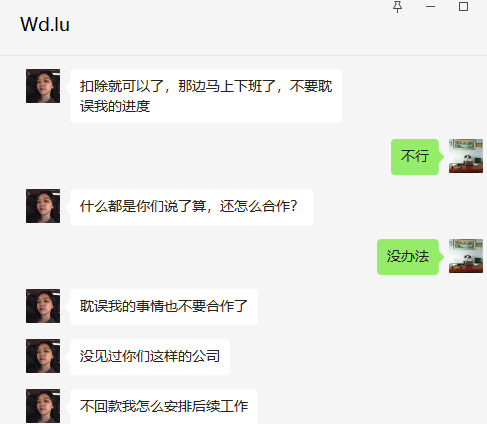Click my avatar beside 没办法 reply
This screenshot has width=487, height=424.
click(466, 256)
